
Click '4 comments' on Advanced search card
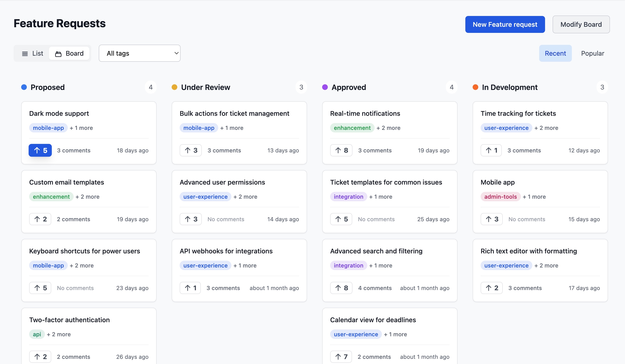[375, 288]
